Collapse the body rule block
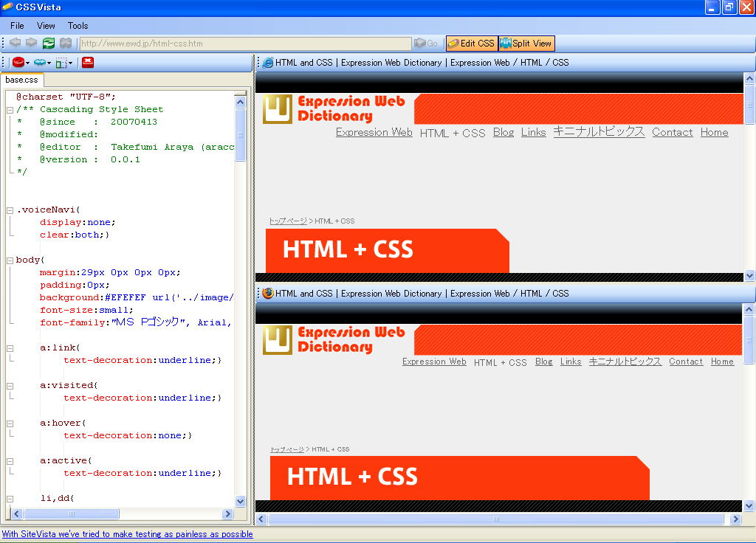 [10, 260]
